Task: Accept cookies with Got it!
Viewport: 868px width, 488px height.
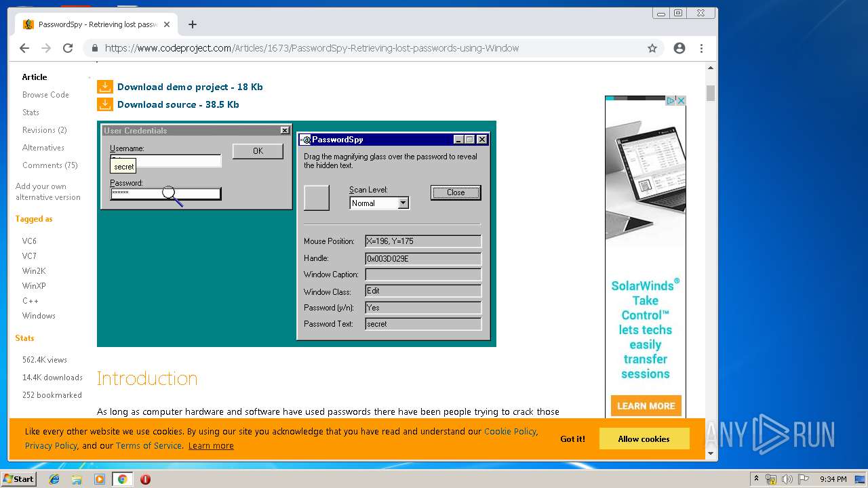Action: pyautogui.click(x=572, y=439)
